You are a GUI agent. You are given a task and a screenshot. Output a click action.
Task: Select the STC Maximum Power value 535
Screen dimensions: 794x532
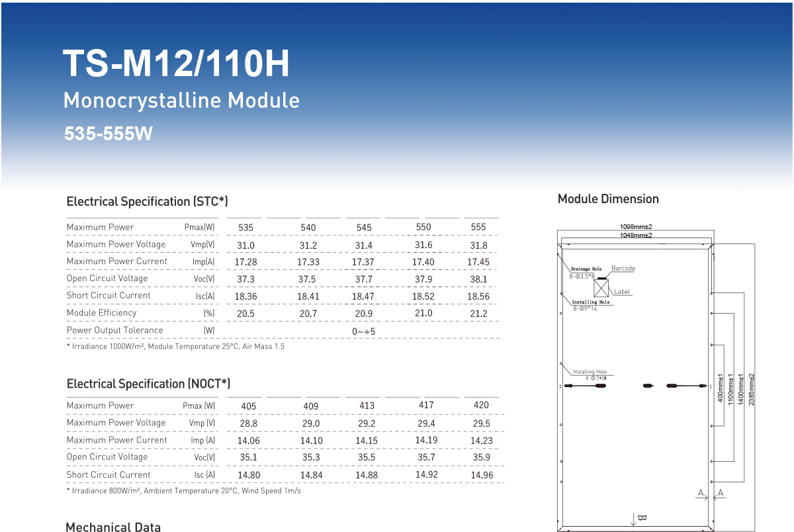click(x=245, y=227)
